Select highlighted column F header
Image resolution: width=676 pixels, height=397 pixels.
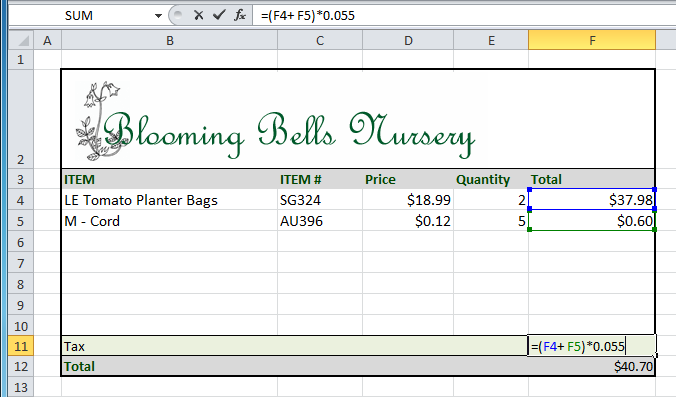[592, 41]
